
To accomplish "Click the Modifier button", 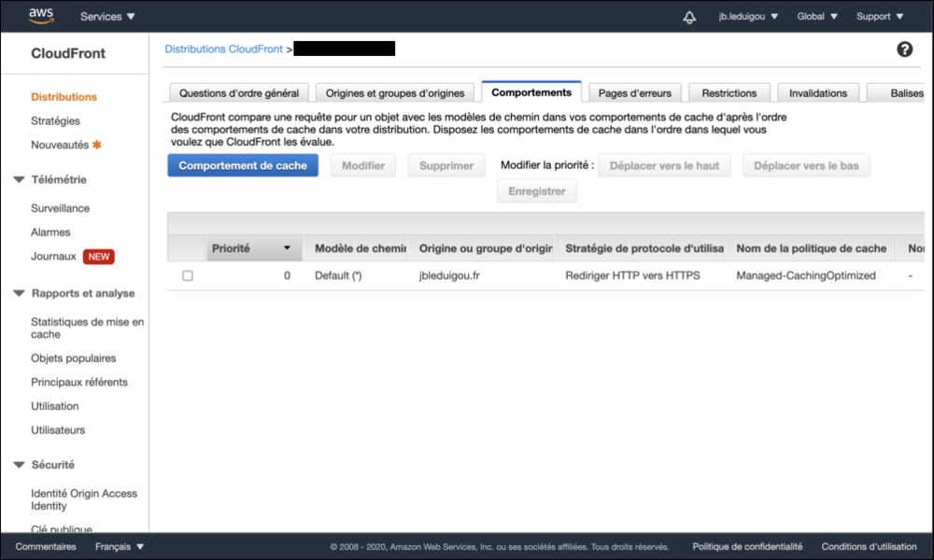I will click(363, 165).
